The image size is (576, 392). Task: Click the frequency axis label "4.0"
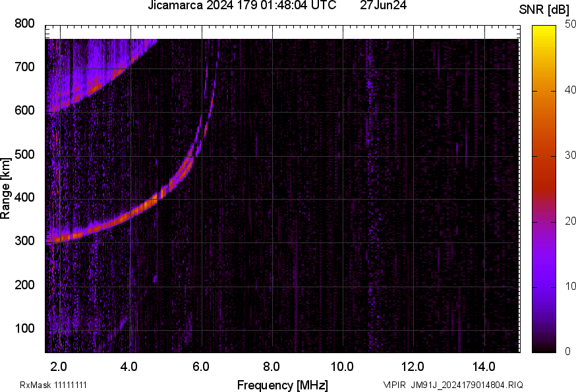[x=129, y=367]
